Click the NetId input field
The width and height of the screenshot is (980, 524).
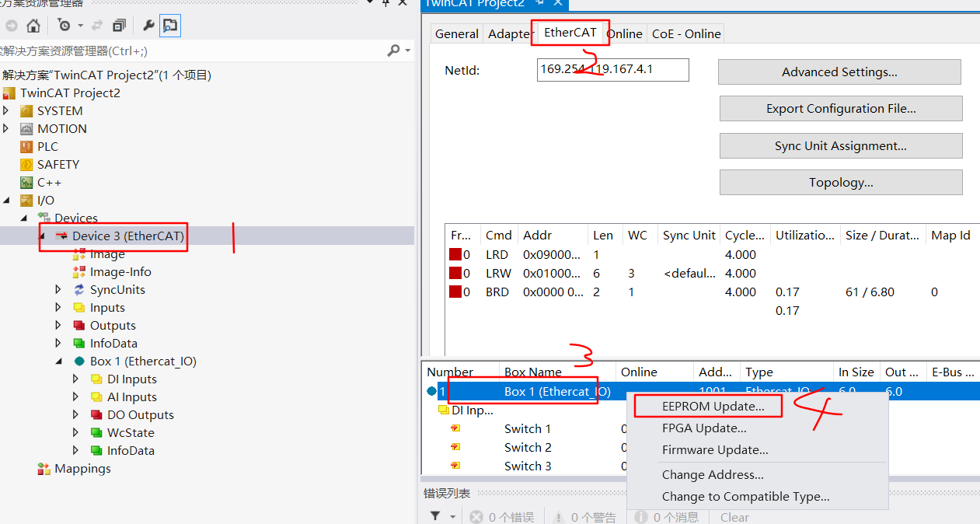click(613, 69)
